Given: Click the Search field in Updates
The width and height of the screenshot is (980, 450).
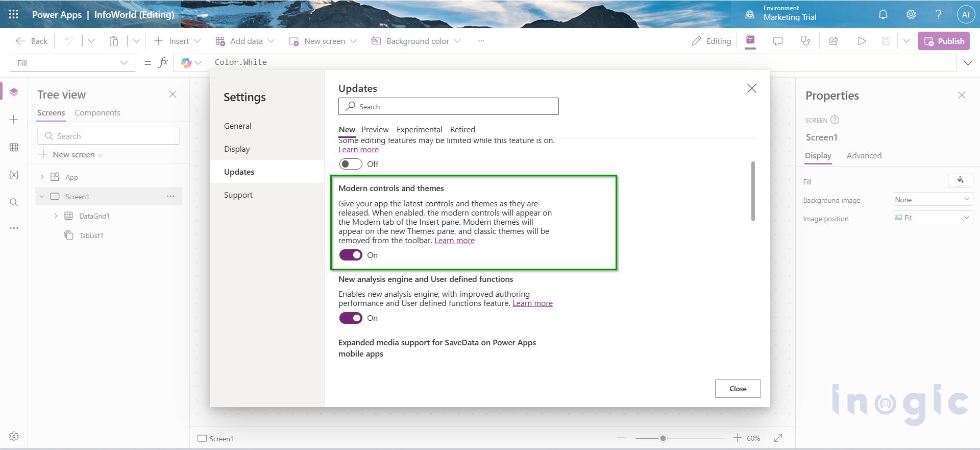Looking at the screenshot, I should point(448,106).
